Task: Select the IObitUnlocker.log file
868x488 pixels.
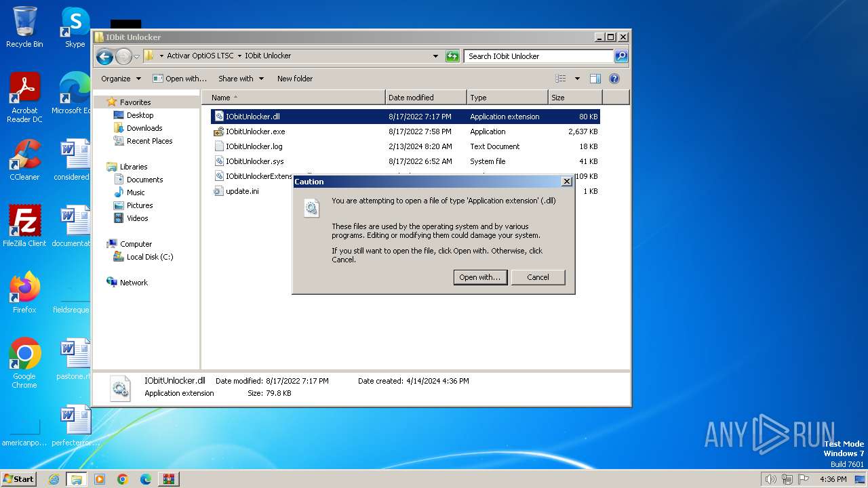Action: pos(406,146)
